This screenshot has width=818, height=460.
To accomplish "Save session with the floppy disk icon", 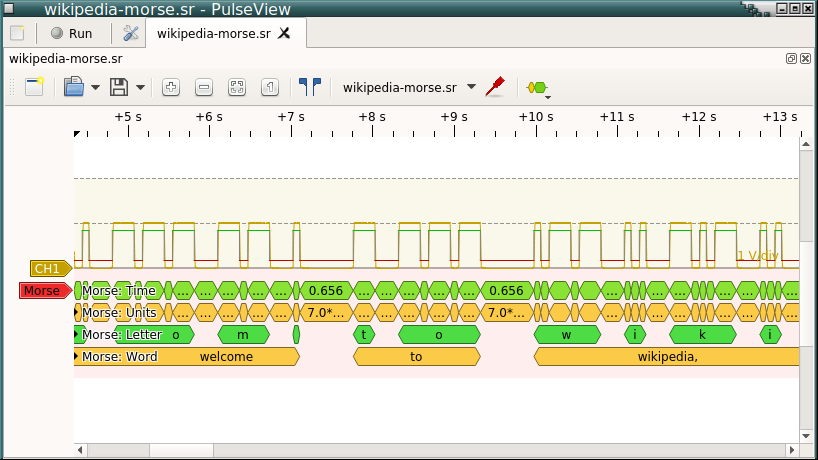I will (x=119, y=87).
